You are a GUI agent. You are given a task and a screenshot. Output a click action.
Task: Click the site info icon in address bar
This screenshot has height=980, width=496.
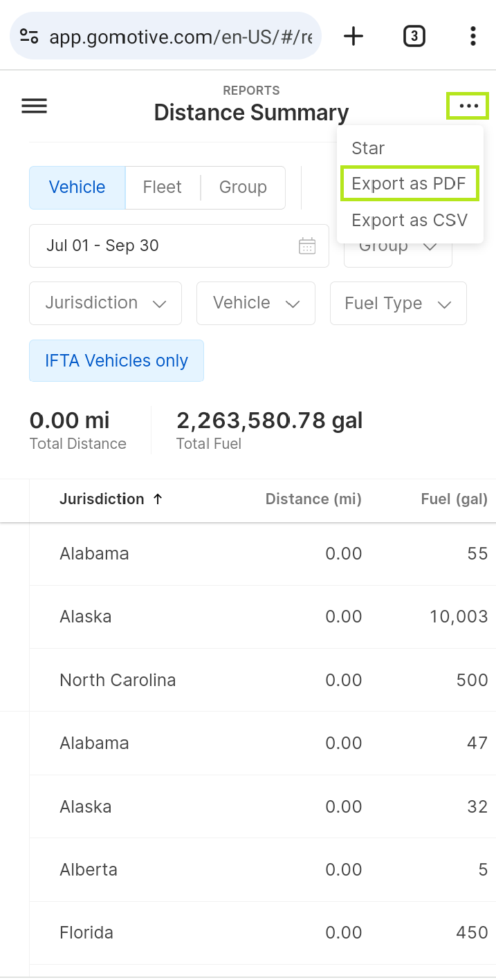29,36
